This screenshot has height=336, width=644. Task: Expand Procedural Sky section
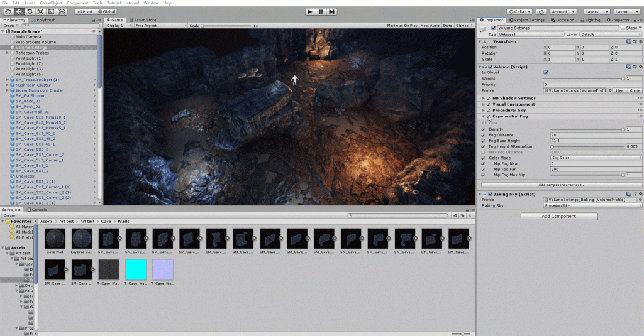(x=484, y=111)
